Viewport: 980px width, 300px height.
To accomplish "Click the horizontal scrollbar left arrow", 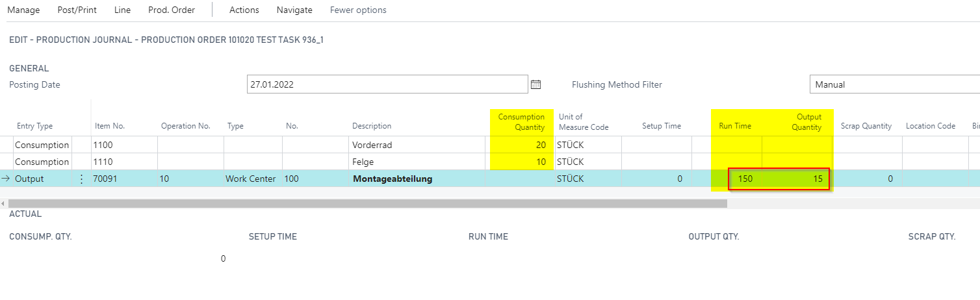I will point(3,203).
